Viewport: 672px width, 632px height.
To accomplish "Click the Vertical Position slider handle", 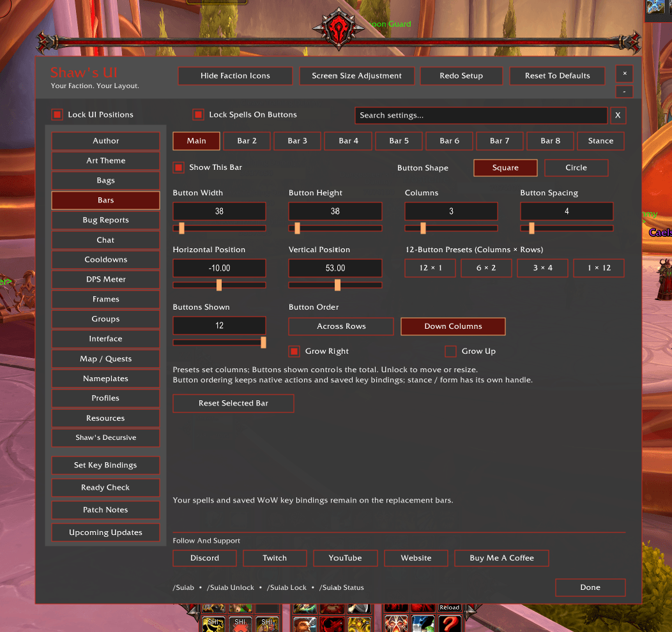I will [x=338, y=285].
